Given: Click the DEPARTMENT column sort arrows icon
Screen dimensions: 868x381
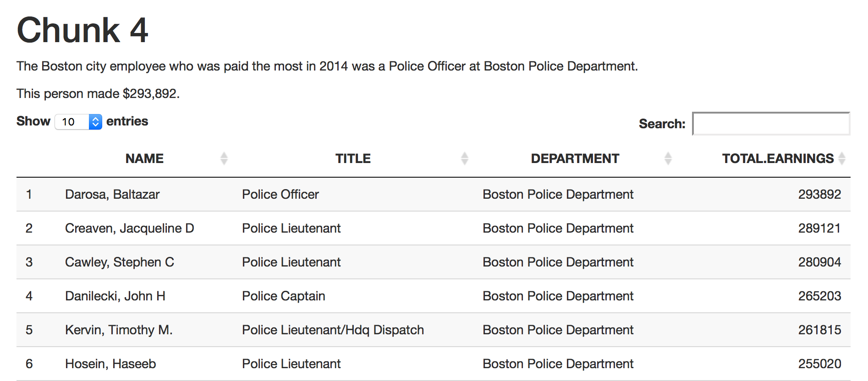Looking at the screenshot, I should [x=668, y=158].
